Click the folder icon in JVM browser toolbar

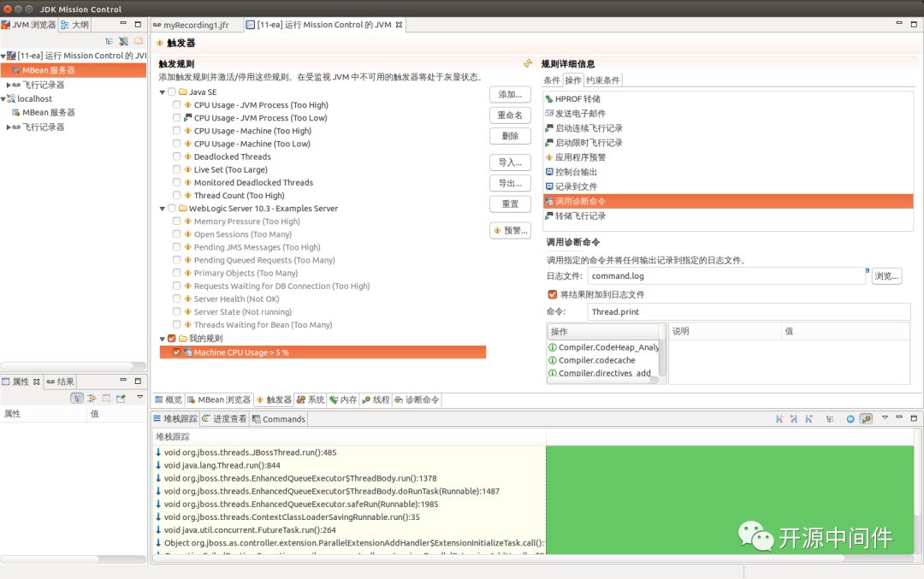click(139, 41)
